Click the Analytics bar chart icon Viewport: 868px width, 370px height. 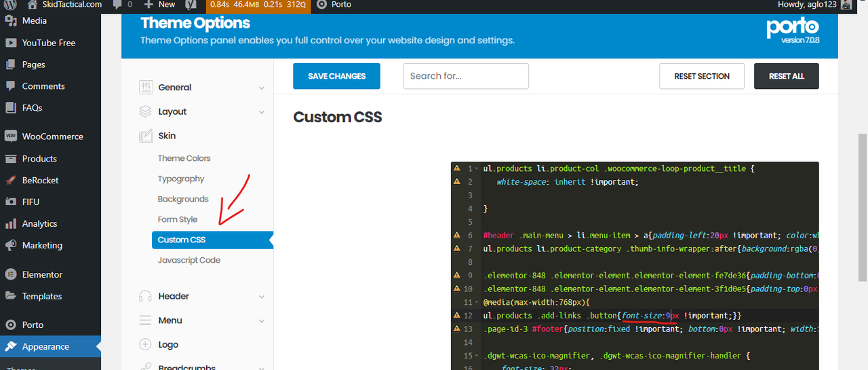coord(10,224)
